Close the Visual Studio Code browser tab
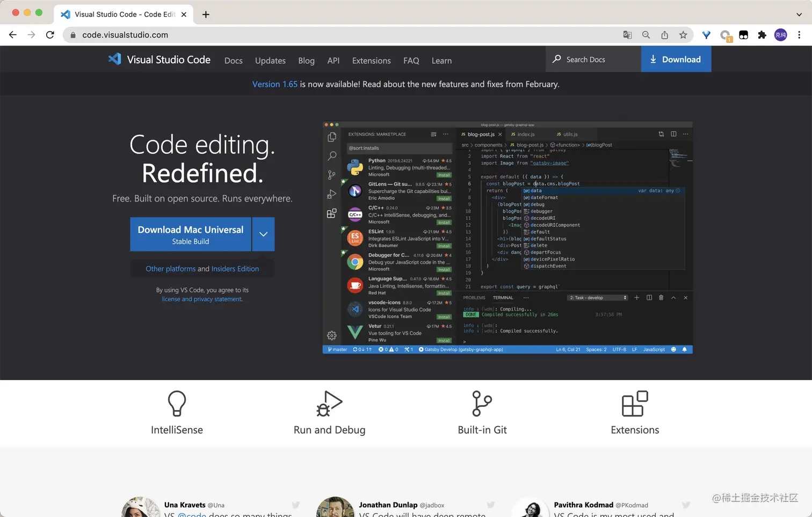The width and height of the screenshot is (812, 517). coord(184,15)
